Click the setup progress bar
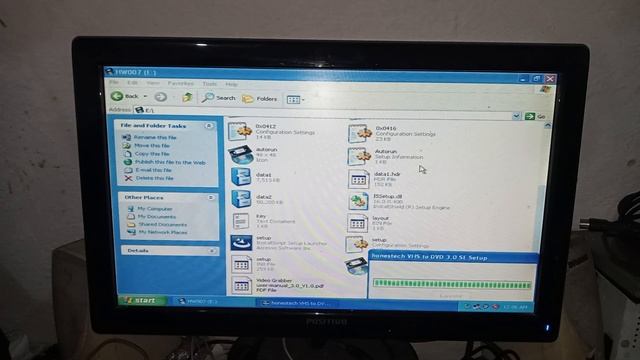The height and width of the screenshot is (360, 640). (x=452, y=284)
